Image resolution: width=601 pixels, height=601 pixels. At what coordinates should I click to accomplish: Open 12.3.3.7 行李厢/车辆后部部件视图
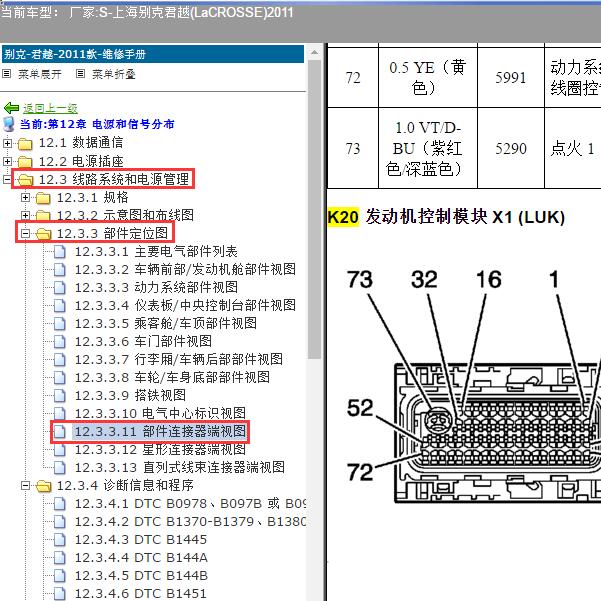[x=179, y=360]
